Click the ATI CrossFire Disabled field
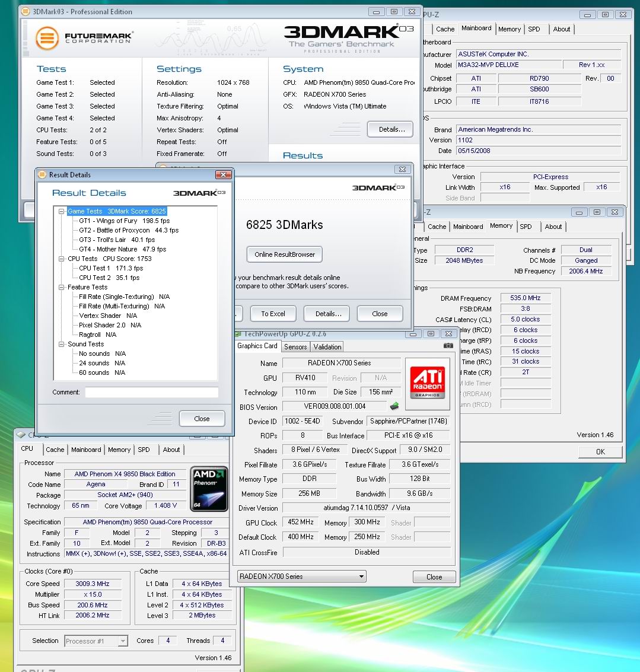640x672 pixels. 367,552
